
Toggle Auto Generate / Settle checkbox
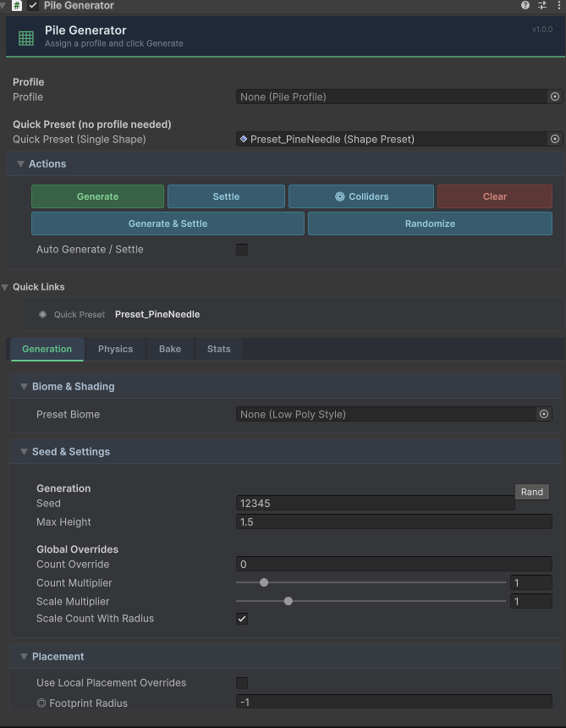coord(242,250)
